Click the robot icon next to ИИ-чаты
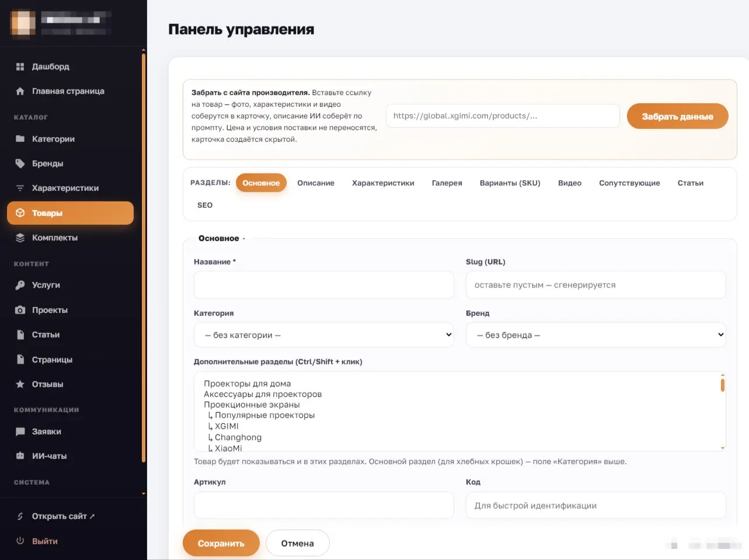 point(20,456)
